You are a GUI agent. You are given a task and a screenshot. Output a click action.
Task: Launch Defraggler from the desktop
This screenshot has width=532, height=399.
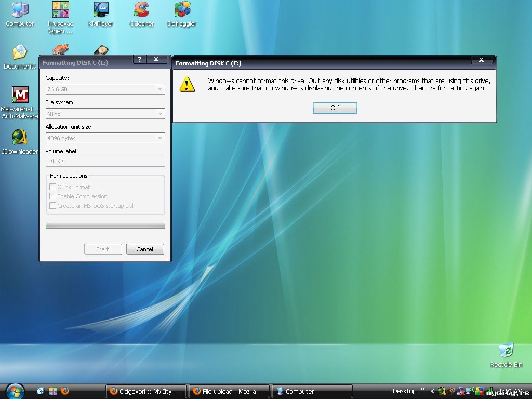[182, 14]
